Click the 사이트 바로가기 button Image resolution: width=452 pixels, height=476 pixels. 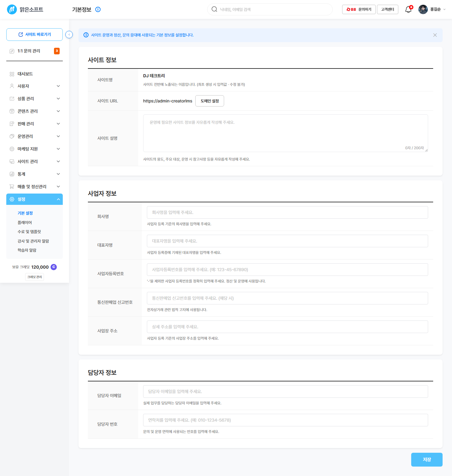(35, 35)
